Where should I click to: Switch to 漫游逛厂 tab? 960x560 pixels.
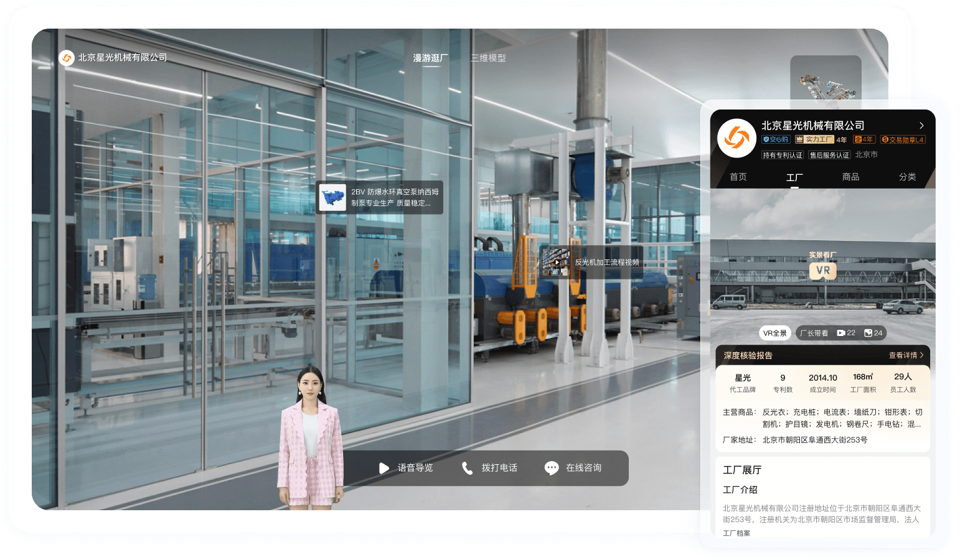pos(430,58)
